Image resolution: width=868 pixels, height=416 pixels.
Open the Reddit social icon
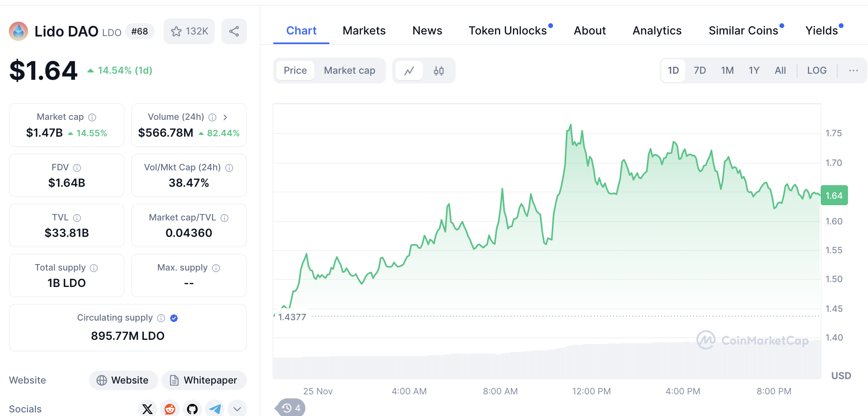point(170,409)
